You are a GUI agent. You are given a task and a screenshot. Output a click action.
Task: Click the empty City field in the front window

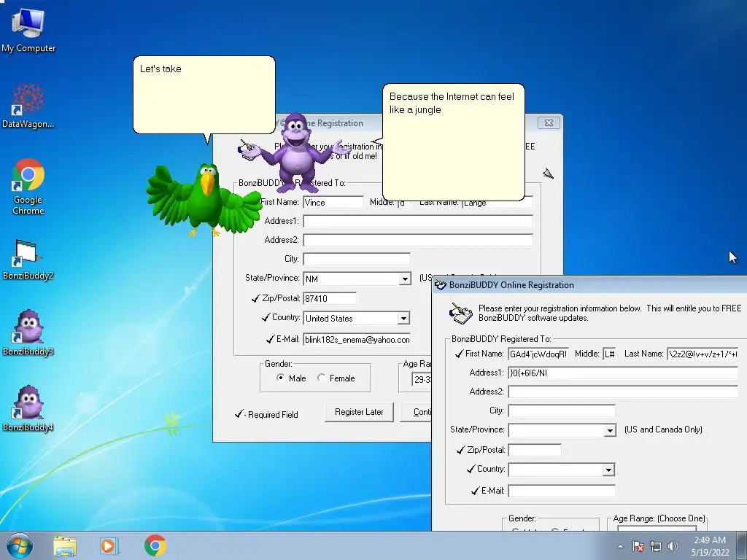pyautogui.click(x=561, y=411)
